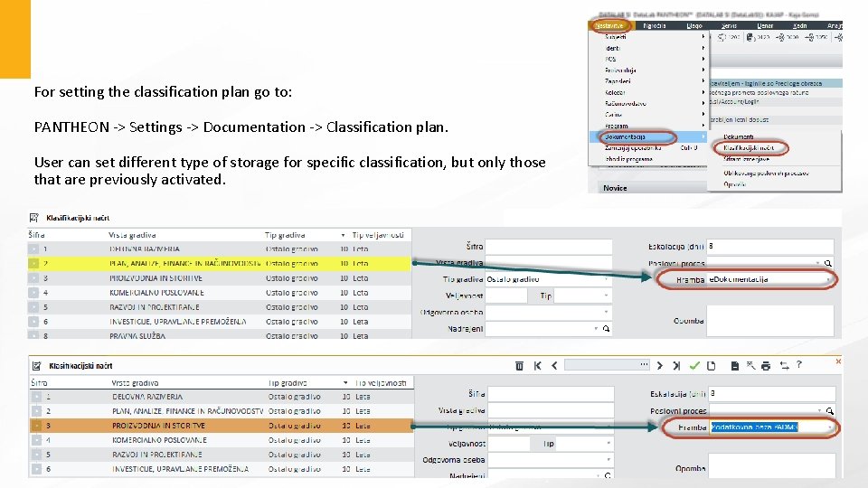The width and height of the screenshot is (868, 488).
Task: Open the Hramba dropdown showing Podatkovna baza
Action: click(829, 427)
